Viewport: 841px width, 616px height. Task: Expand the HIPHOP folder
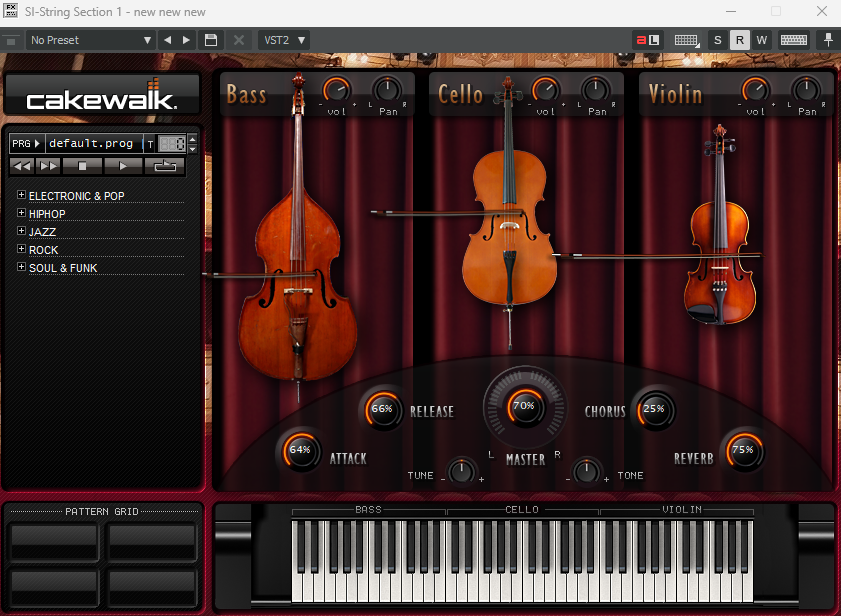(x=21, y=212)
